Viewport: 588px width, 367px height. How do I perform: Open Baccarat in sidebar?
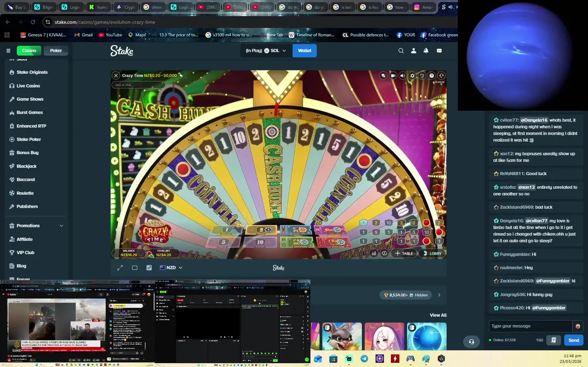[25, 179]
